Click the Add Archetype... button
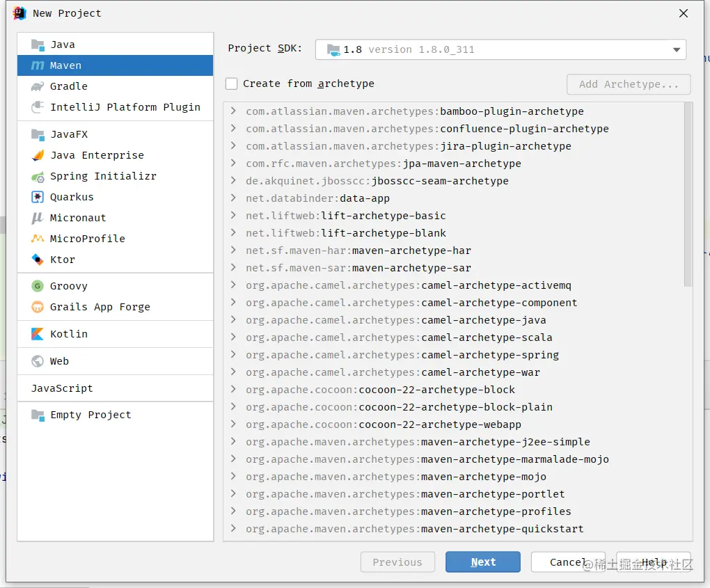The width and height of the screenshot is (710, 588). click(629, 84)
